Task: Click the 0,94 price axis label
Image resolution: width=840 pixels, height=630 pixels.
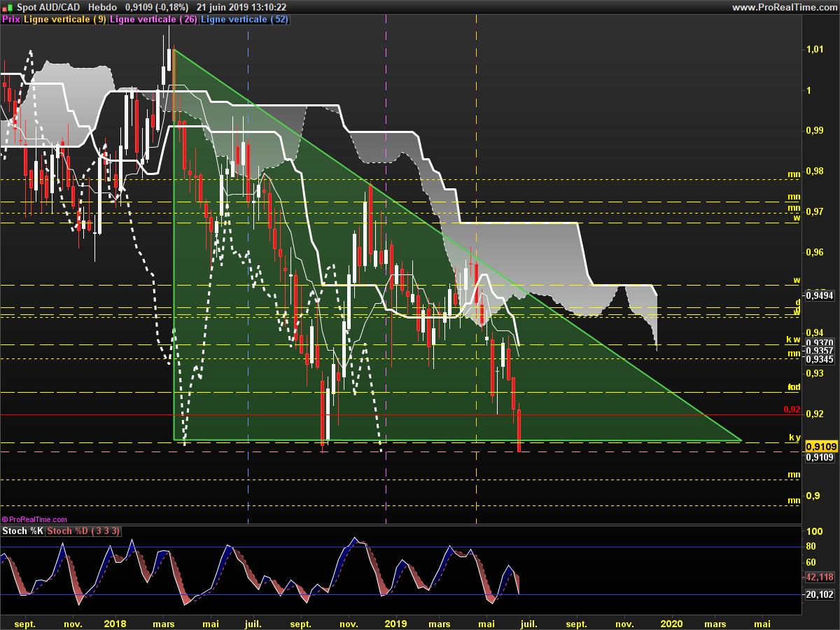Action: [x=815, y=333]
